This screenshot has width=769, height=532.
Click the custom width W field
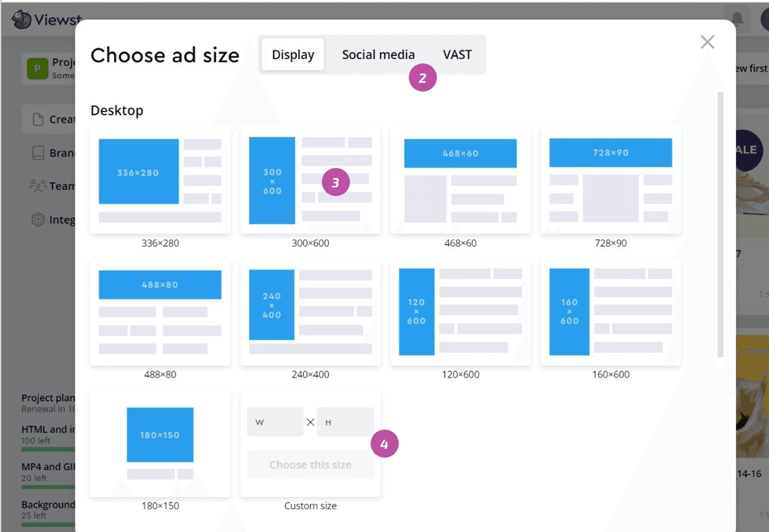pos(275,422)
